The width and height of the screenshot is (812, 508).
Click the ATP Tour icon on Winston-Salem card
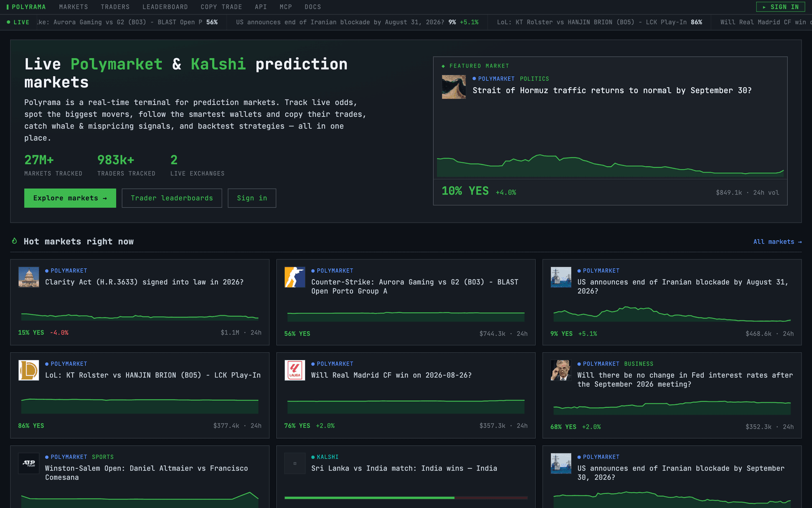(29, 463)
